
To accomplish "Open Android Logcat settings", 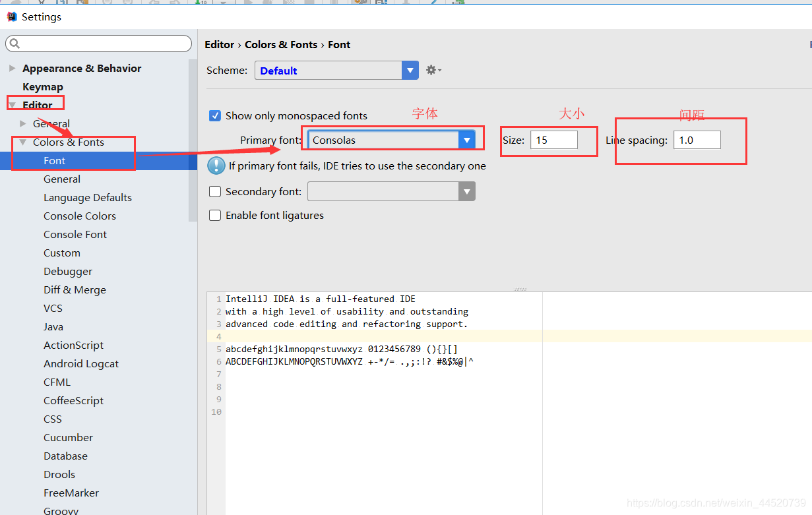I will (81, 363).
